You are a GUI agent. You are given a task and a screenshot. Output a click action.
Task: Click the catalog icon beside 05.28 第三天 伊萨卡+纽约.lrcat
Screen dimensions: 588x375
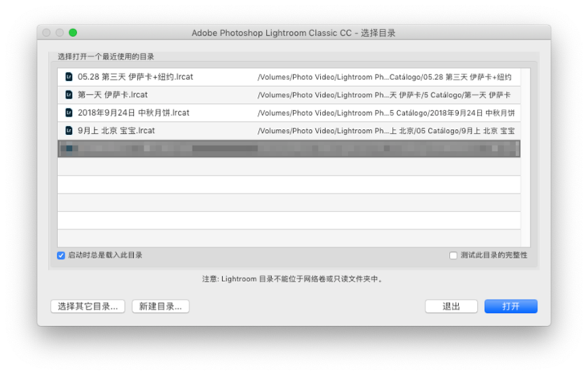coord(69,77)
